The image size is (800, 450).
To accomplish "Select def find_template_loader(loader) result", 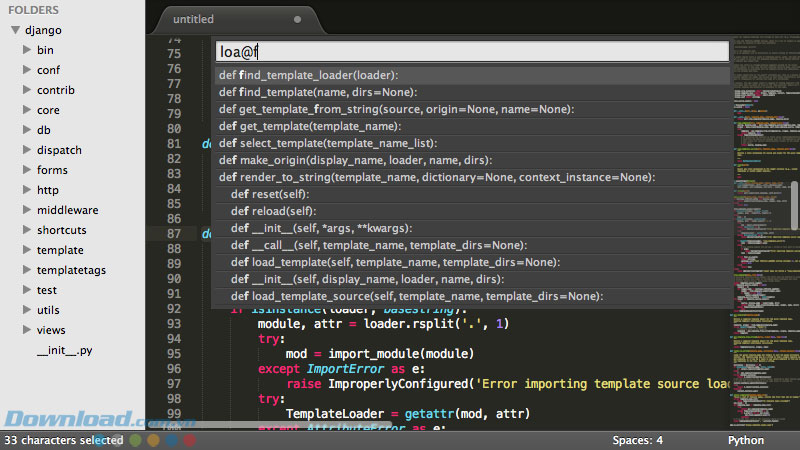I will [x=472, y=75].
